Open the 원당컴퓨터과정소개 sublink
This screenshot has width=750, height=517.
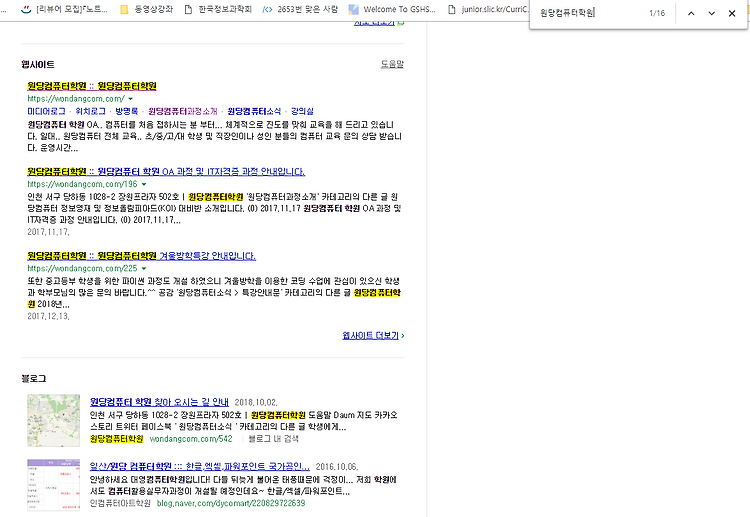(183, 111)
